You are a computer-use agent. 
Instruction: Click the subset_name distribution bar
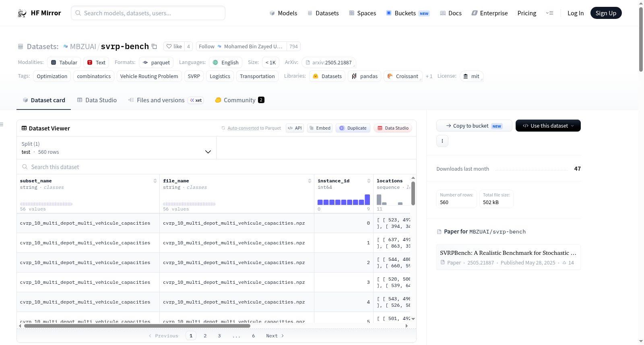pos(46,204)
